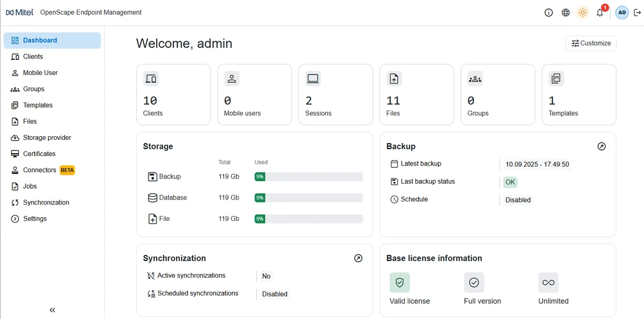
Task: Click the Templates card icon
Action: [557, 79]
